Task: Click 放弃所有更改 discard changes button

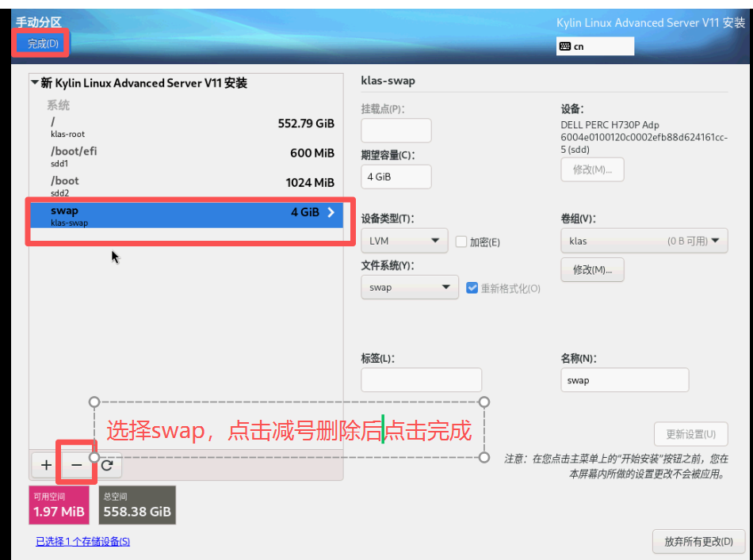Action: [698, 542]
